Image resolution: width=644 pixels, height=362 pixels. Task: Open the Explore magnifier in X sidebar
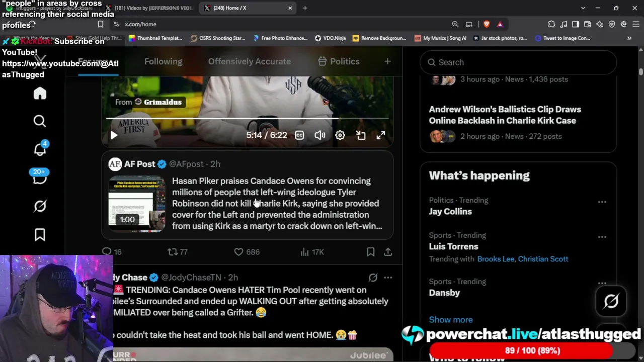click(x=40, y=121)
